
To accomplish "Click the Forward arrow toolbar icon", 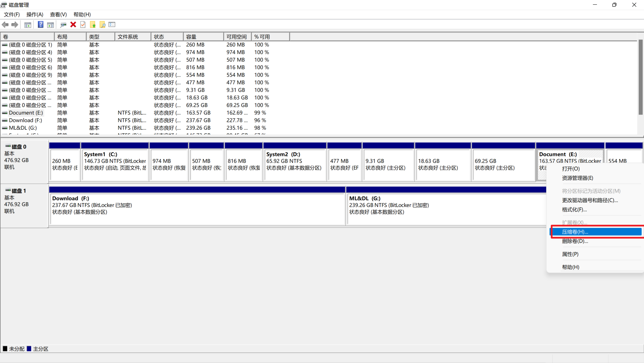I will pyautogui.click(x=14, y=25).
